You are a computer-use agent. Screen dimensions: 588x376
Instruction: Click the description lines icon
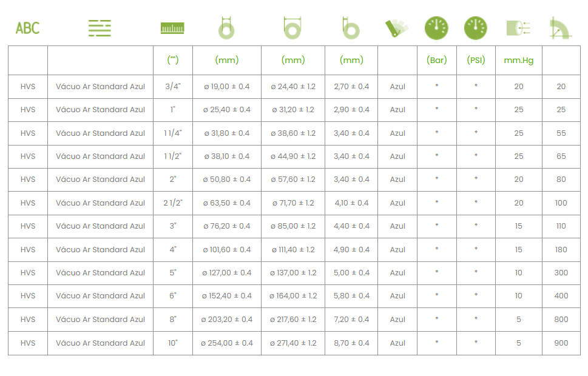(x=100, y=28)
